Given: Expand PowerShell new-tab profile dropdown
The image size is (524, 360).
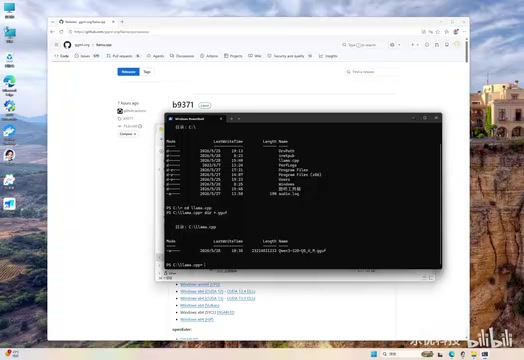Looking at the screenshot, I should (239, 119).
